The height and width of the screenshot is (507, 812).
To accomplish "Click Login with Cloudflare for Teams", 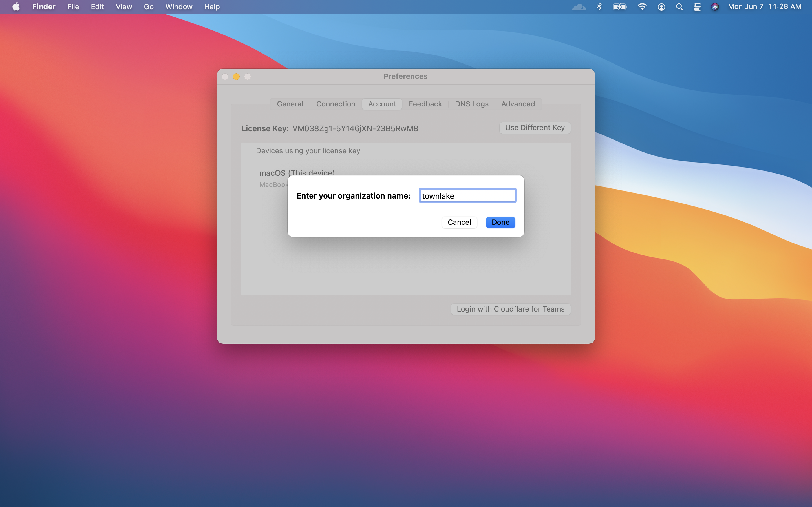I will (x=510, y=309).
